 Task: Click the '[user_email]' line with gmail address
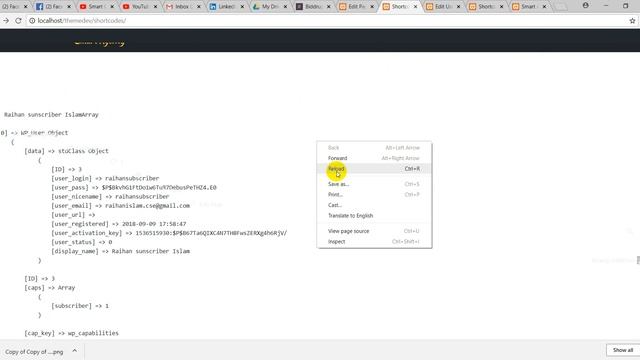[120, 206]
